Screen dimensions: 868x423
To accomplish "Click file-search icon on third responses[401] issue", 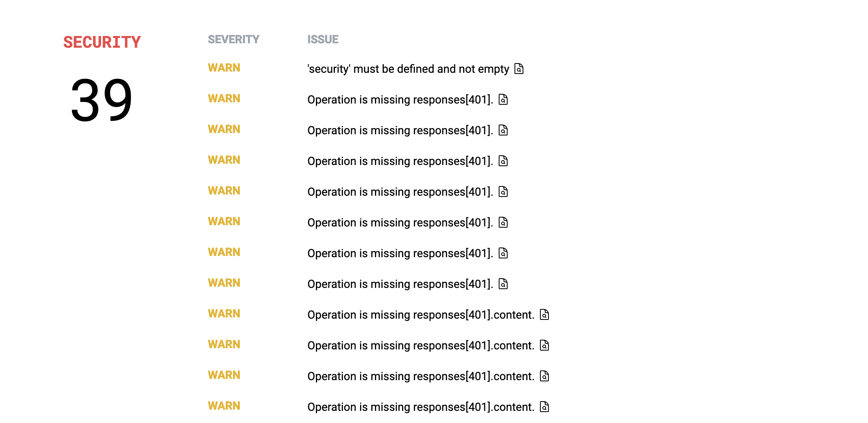I will tap(503, 161).
